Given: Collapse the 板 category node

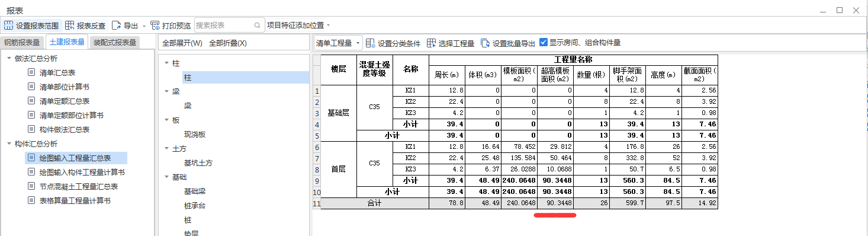Looking at the screenshot, I should tap(166, 120).
